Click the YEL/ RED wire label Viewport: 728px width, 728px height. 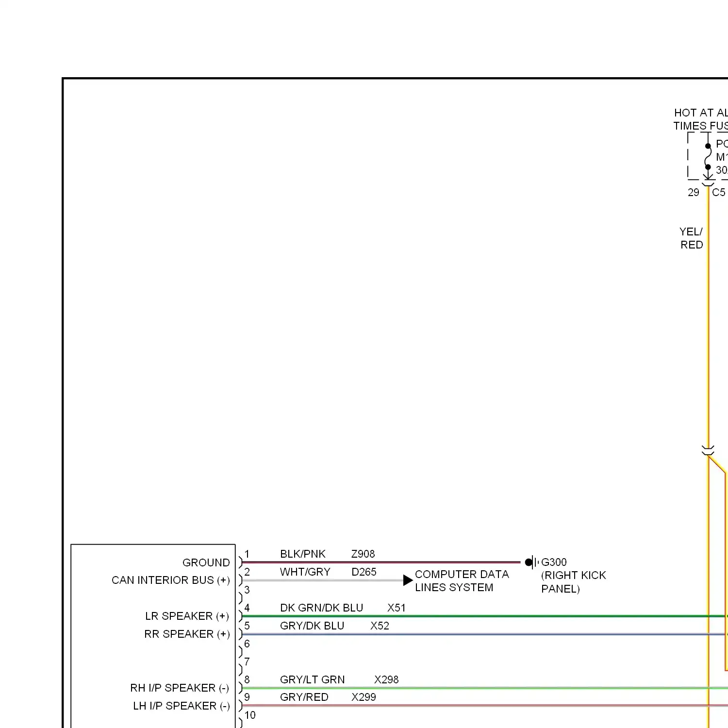(691, 238)
